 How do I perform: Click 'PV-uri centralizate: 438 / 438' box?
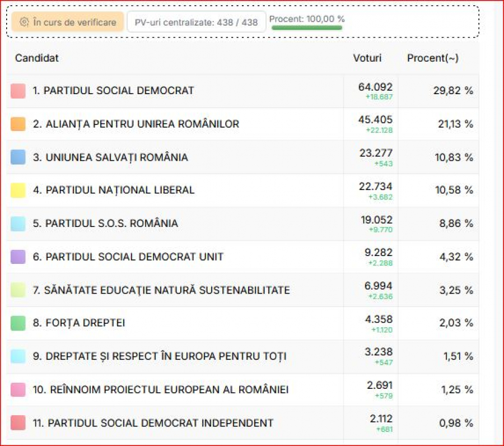tap(197, 22)
